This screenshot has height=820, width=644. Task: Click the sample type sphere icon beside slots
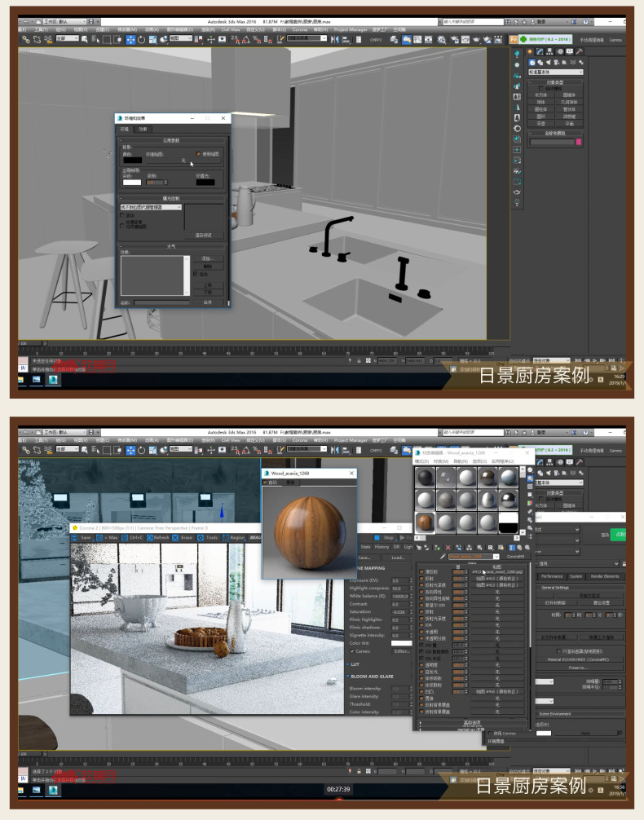point(530,470)
